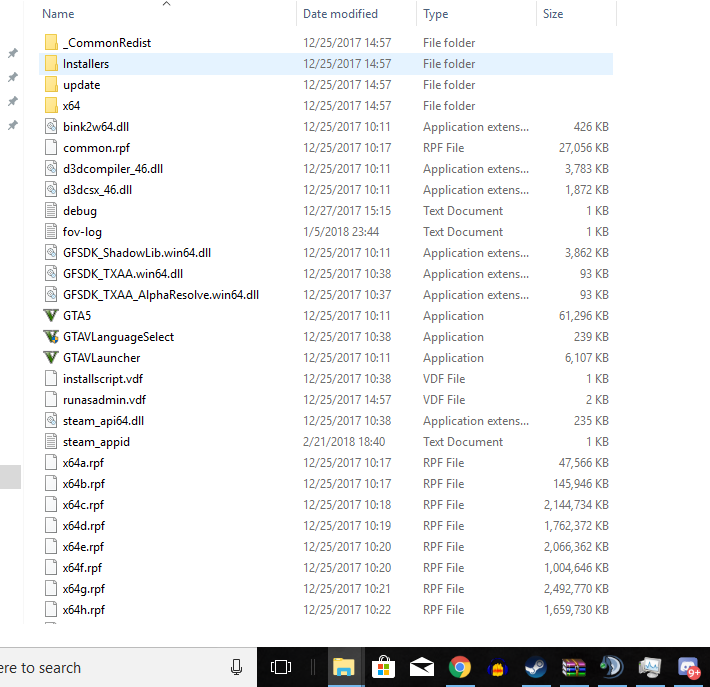Click the common.rpf file icon
Image resolution: width=710 pixels, height=687 pixels.
(51, 148)
